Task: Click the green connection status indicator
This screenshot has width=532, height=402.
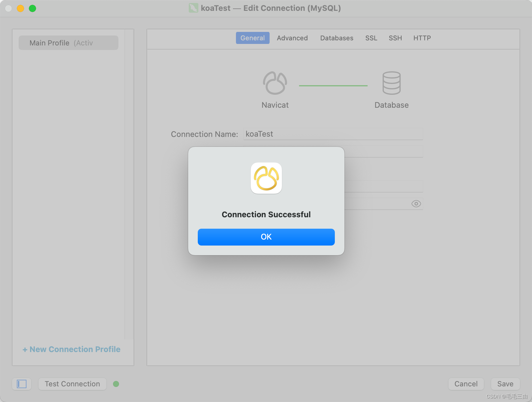Action: (x=116, y=384)
